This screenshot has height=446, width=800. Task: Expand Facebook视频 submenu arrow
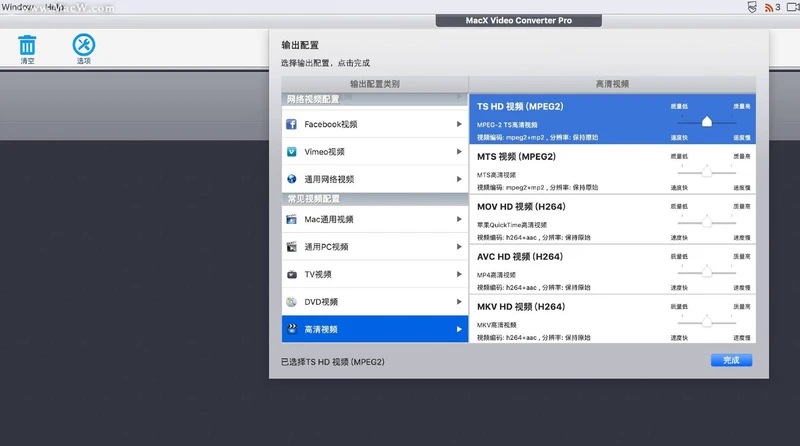tap(459, 124)
